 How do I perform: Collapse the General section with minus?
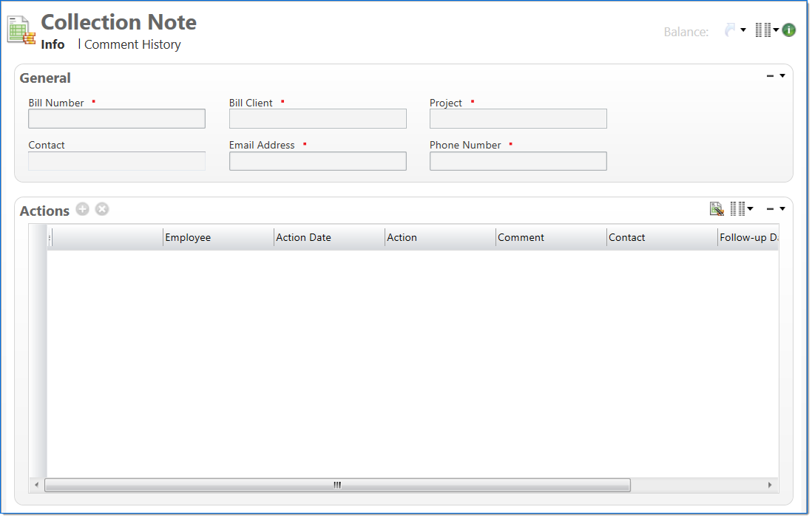click(770, 75)
